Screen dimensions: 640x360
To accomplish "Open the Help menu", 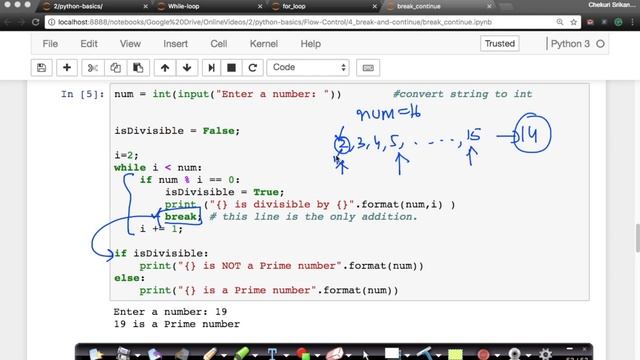I will tap(311, 44).
